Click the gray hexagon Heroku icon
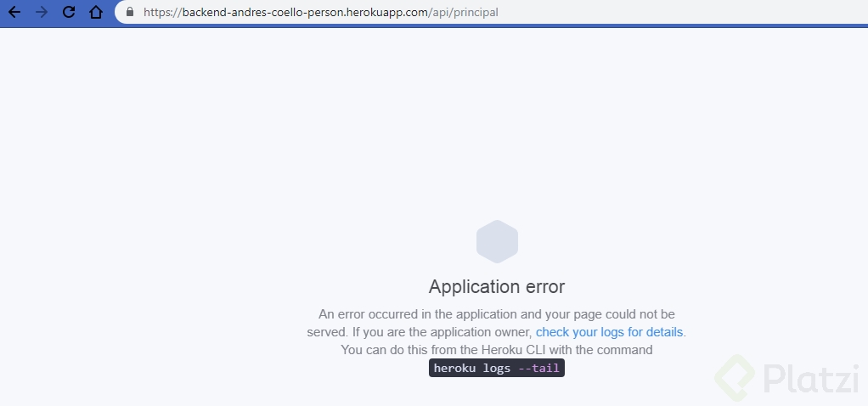Image resolution: width=868 pixels, height=406 pixels. pyautogui.click(x=497, y=241)
